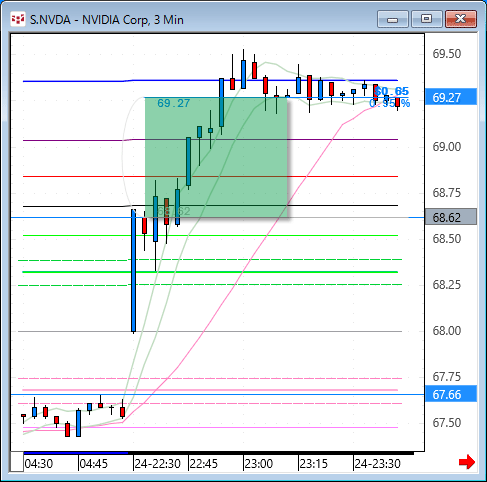Viewport: 487px width, 482px height.
Task: Click the $0.65 profit annotation
Action: coord(392,91)
